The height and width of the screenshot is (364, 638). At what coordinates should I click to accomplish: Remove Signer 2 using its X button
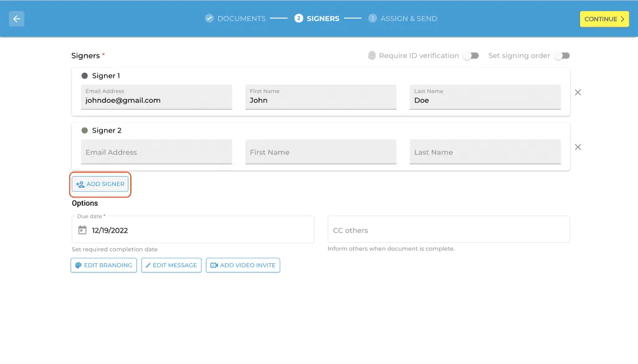(x=578, y=147)
